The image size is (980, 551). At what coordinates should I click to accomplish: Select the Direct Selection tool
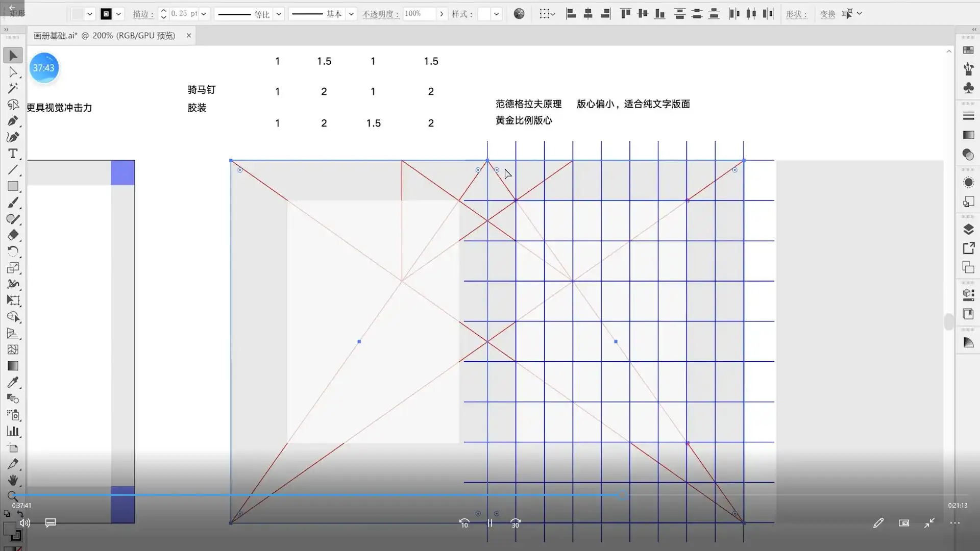coord(13,72)
